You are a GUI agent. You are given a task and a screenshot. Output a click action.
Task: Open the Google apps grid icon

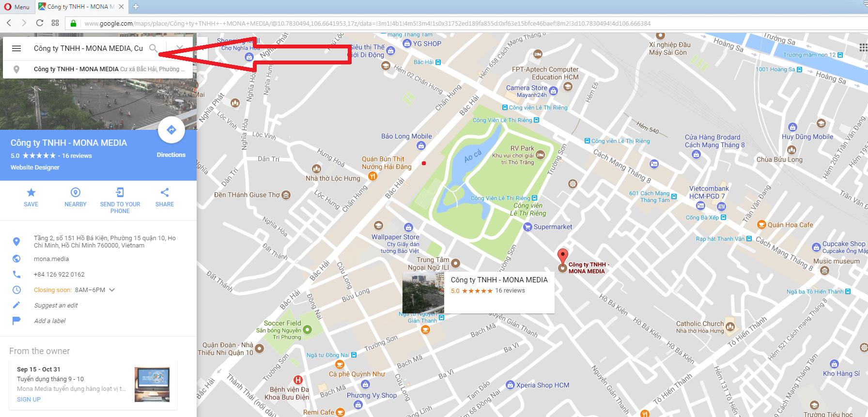(864, 47)
